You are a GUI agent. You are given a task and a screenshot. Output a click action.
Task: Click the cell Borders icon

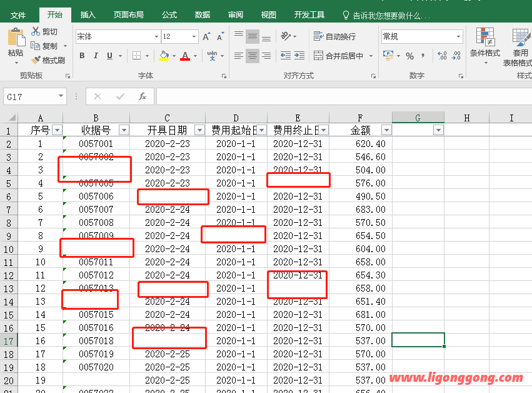[x=137, y=56]
